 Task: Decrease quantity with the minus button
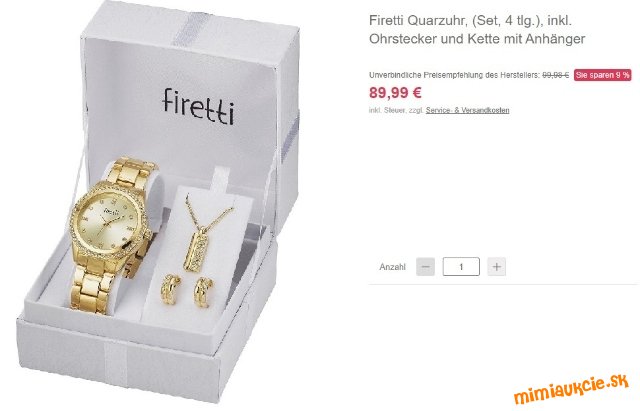point(425,267)
